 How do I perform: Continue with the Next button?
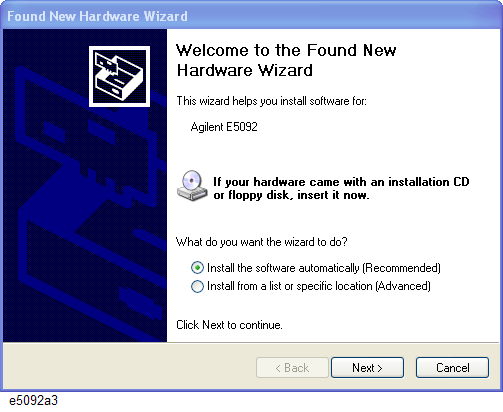(367, 368)
